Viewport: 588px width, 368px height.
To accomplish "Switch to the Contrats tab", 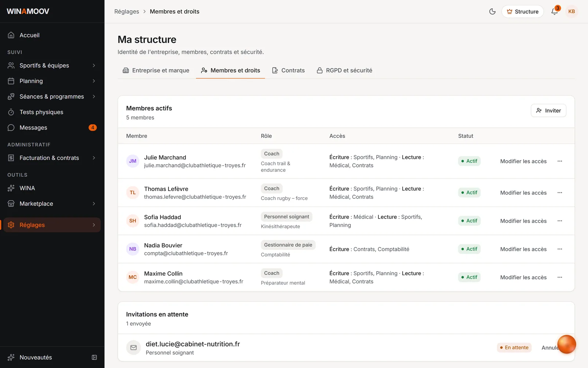I will (288, 70).
